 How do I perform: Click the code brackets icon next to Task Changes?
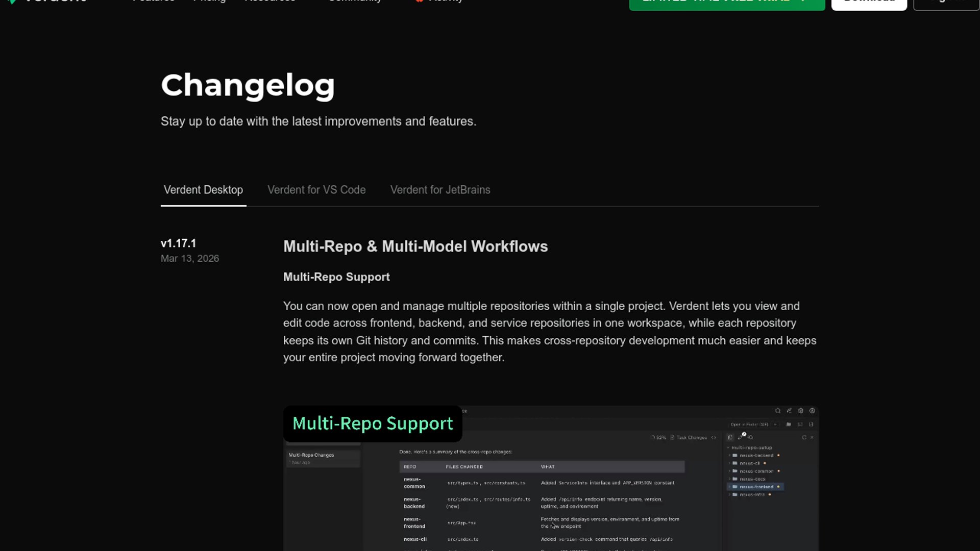click(714, 438)
